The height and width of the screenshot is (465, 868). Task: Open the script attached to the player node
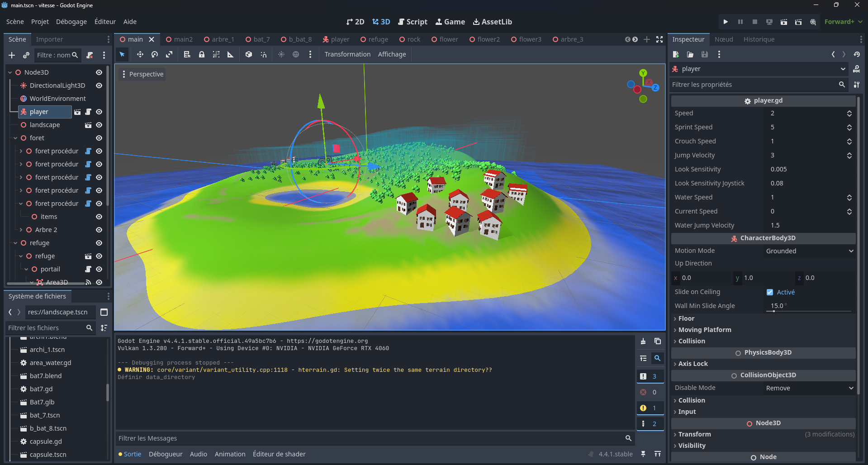click(88, 112)
